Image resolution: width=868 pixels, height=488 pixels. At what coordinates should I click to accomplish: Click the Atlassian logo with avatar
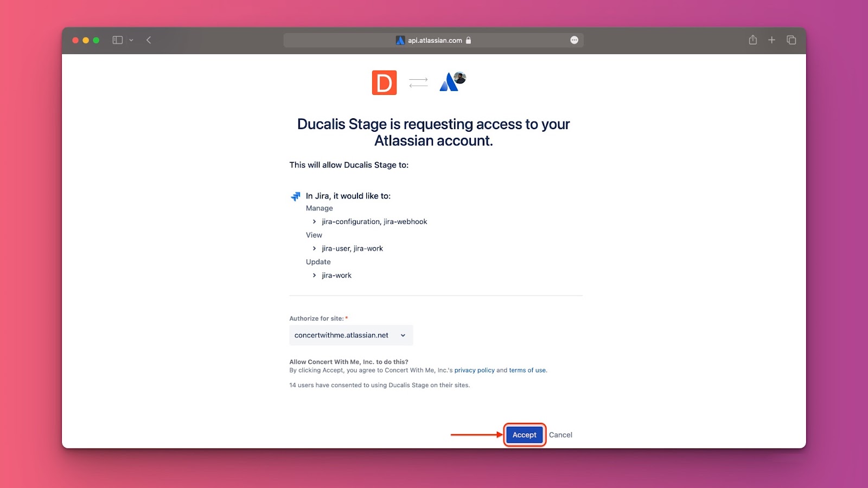coord(452,81)
